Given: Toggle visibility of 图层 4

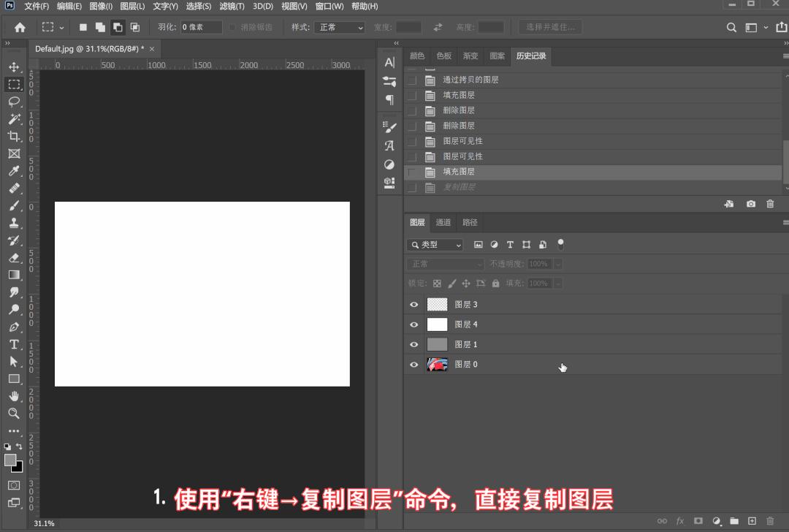Looking at the screenshot, I should (413, 324).
